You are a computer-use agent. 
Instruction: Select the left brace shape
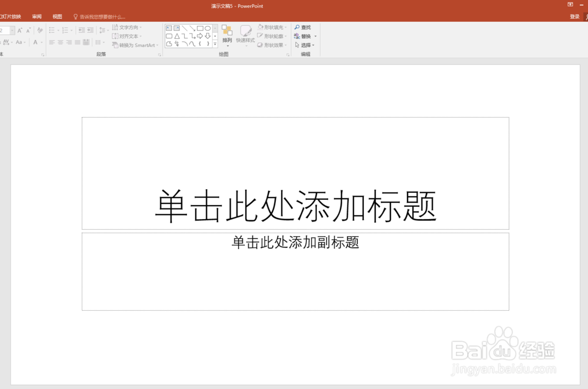200,44
